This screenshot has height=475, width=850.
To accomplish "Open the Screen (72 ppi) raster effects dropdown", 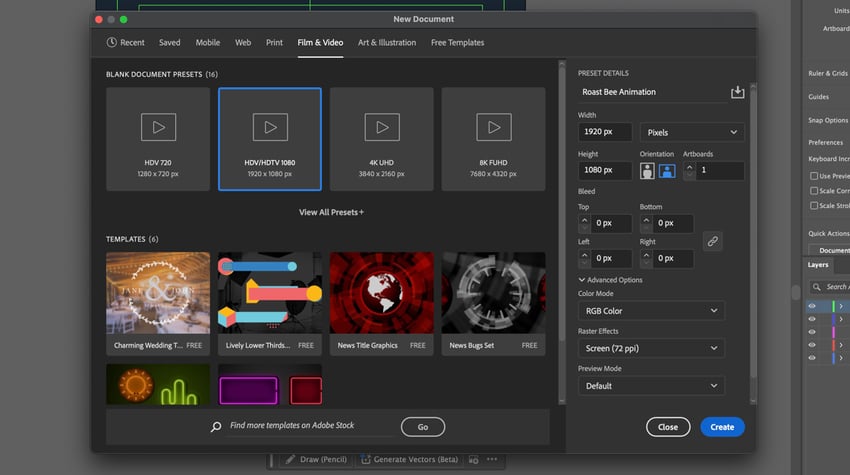I will click(x=651, y=348).
